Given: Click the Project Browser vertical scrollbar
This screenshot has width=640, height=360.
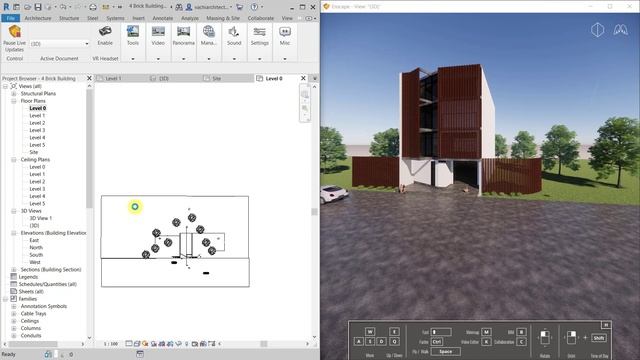Looking at the screenshot, I should point(89,149).
